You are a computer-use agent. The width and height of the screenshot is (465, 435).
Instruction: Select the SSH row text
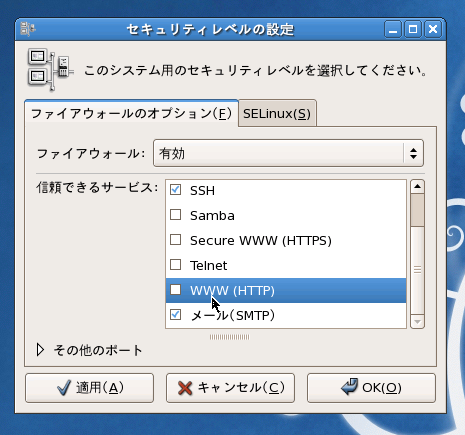tap(202, 191)
